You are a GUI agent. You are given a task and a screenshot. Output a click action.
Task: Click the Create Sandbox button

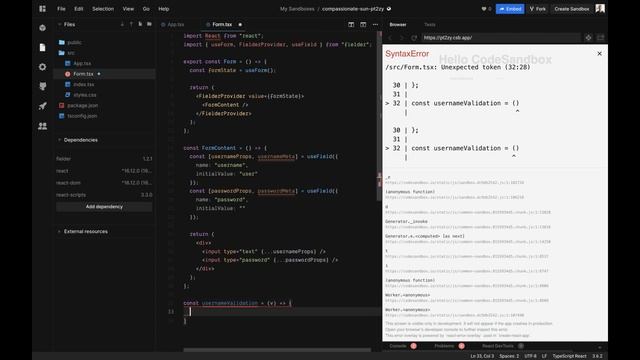pos(571,9)
